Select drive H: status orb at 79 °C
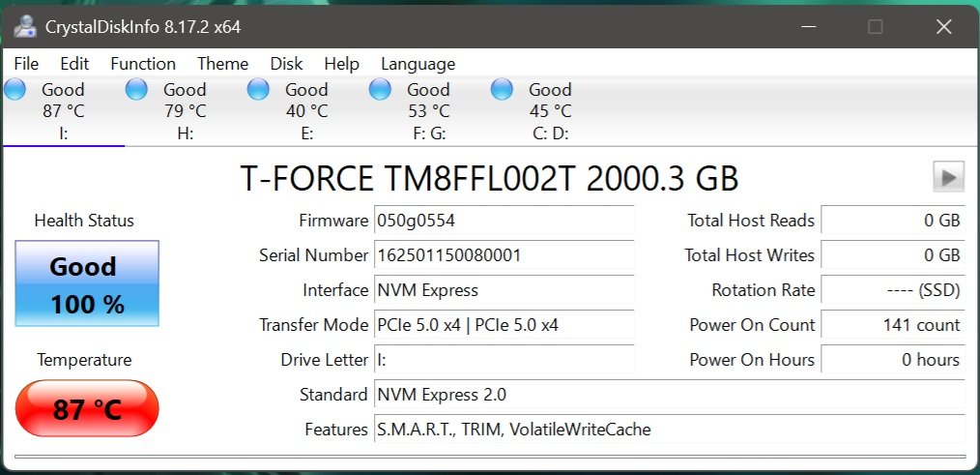This screenshot has height=475, width=980. (x=136, y=90)
